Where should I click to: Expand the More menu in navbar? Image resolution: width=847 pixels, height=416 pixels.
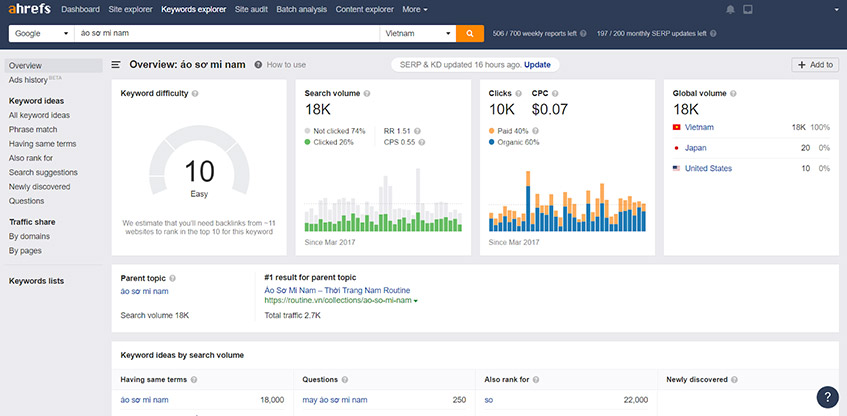(415, 9)
